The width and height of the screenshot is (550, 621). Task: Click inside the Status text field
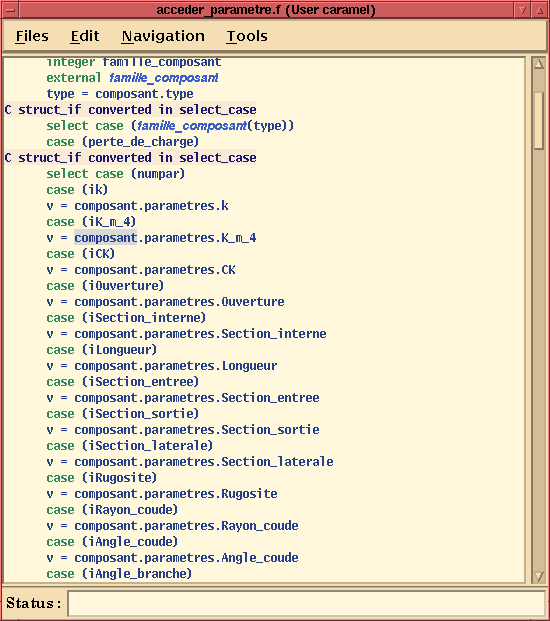pyautogui.click(x=306, y=603)
